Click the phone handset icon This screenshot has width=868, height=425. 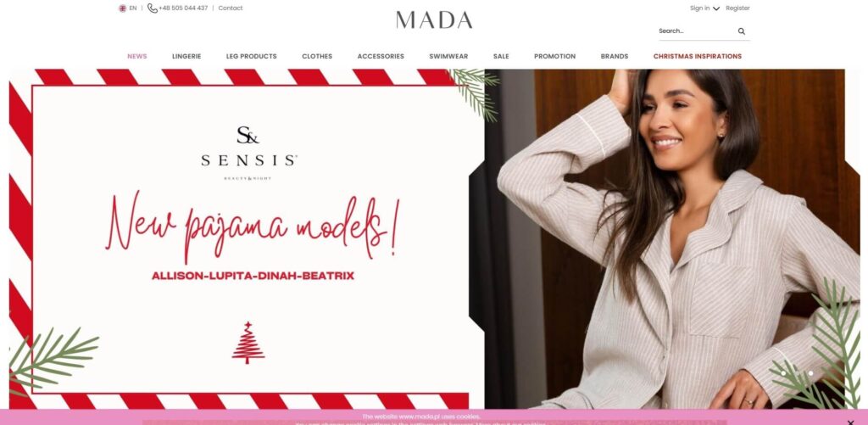point(153,8)
